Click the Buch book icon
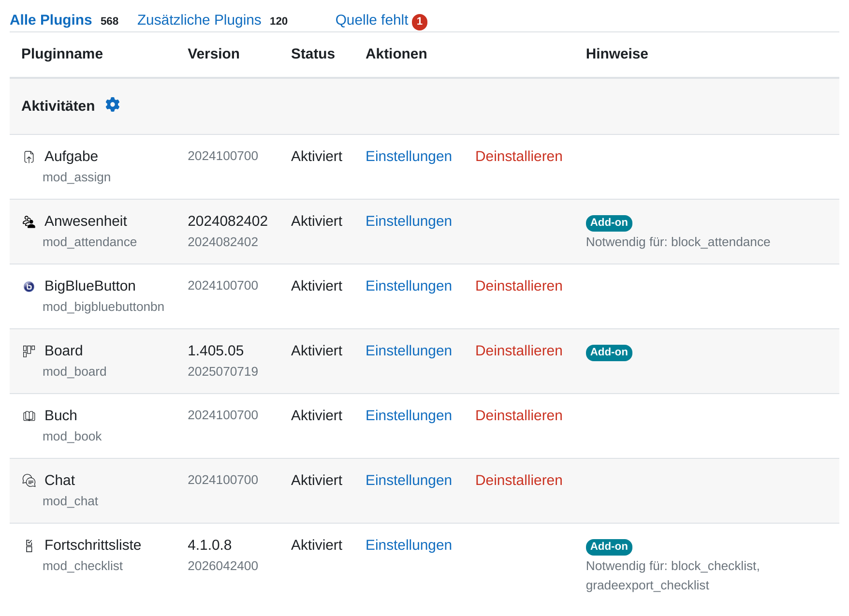Screen dimensions: 849x616 click(29, 416)
